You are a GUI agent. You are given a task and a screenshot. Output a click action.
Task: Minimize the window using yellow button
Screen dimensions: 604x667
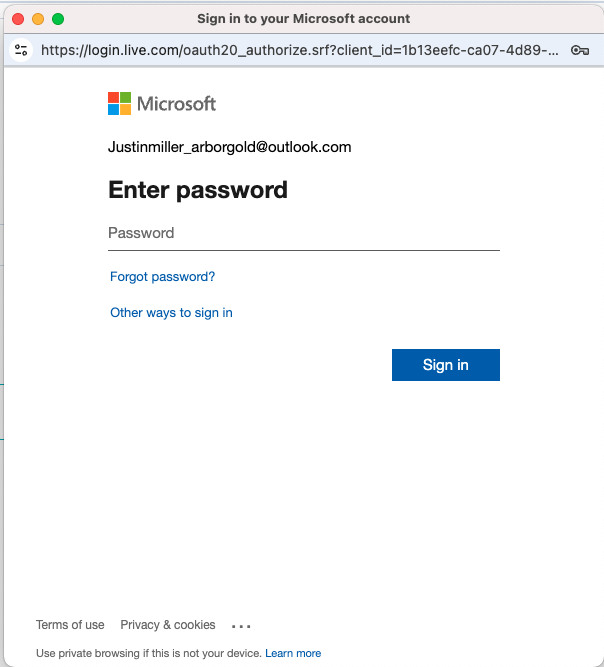tap(38, 19)
